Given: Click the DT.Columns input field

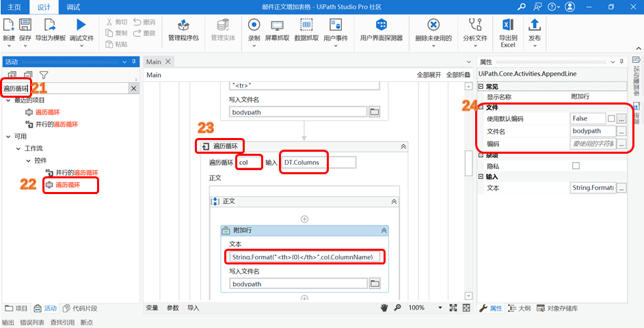Looking at the screenshot, I should [x=319, y=163].
